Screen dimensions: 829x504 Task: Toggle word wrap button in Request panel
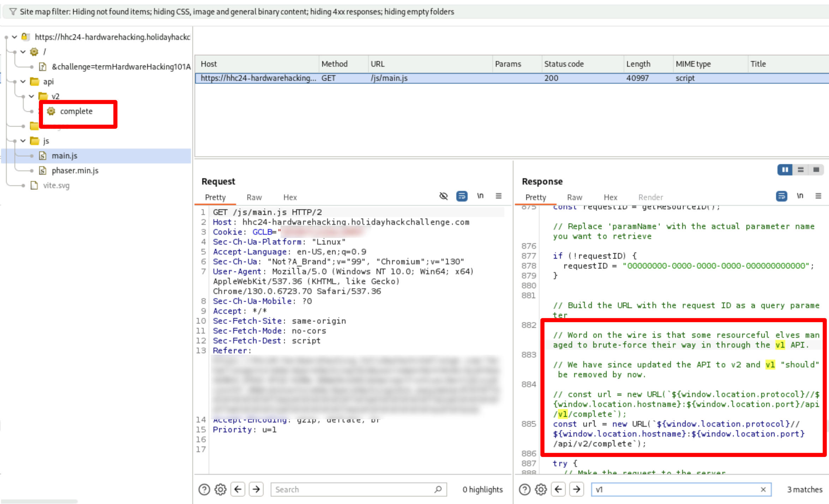coord(462,196)
